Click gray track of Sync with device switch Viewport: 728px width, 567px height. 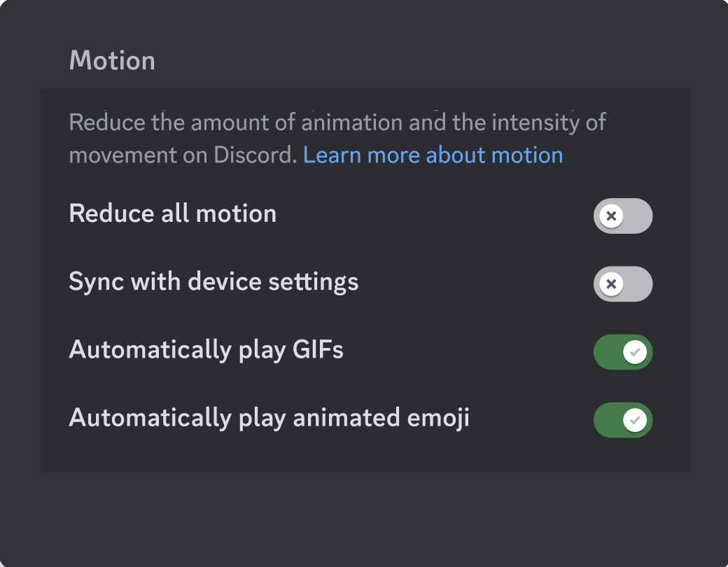coord(640,284)
